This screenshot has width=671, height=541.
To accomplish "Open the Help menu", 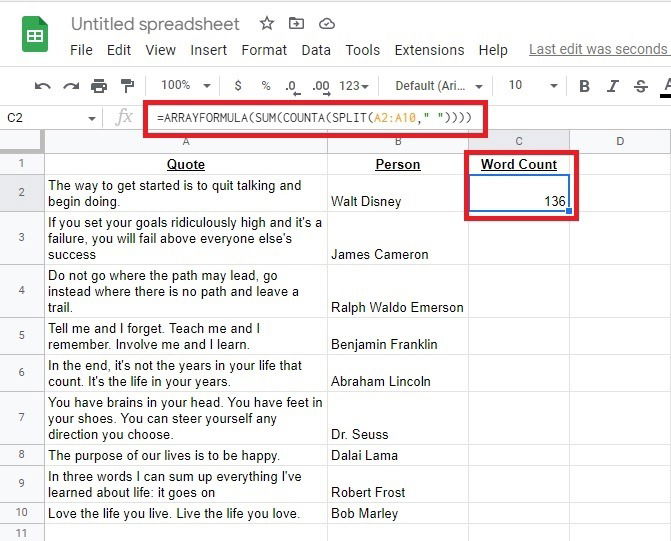I will (x=493, y=50).
